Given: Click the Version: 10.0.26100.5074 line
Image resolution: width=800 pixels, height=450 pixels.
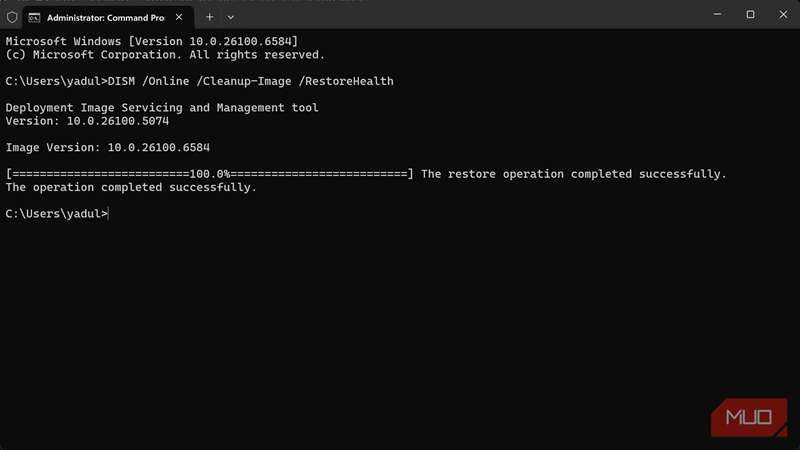Looking at the screenshot, I should 87,120.
